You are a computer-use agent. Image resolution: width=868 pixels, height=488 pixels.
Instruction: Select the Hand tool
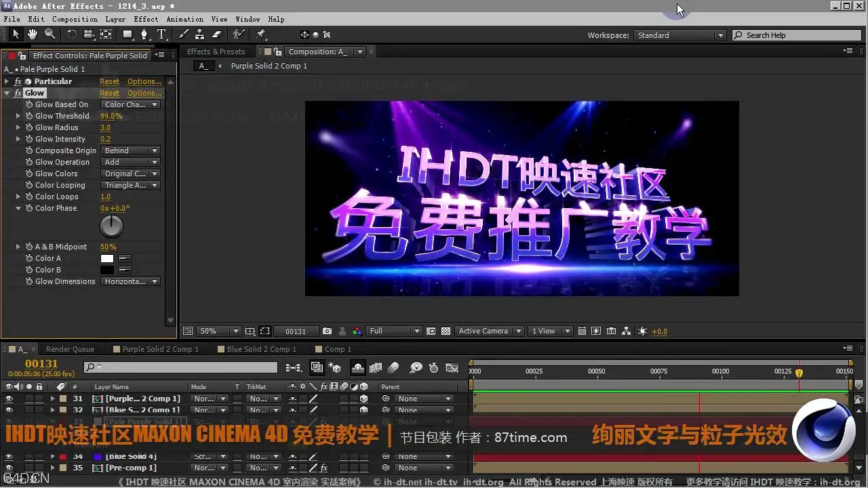pyautogui.click(x=32, y=34)
